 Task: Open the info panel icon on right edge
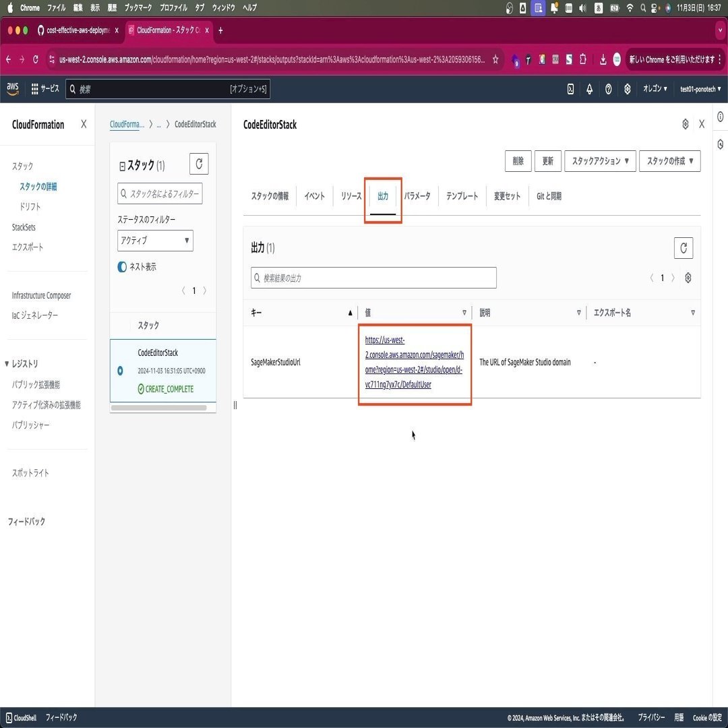720,117
